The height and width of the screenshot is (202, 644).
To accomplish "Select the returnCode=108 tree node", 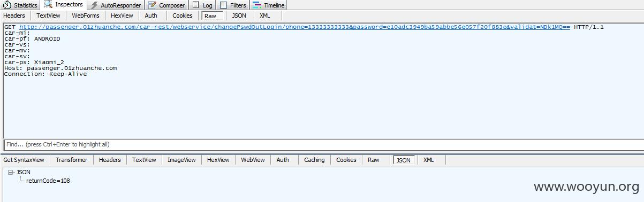I will point(48,181).
